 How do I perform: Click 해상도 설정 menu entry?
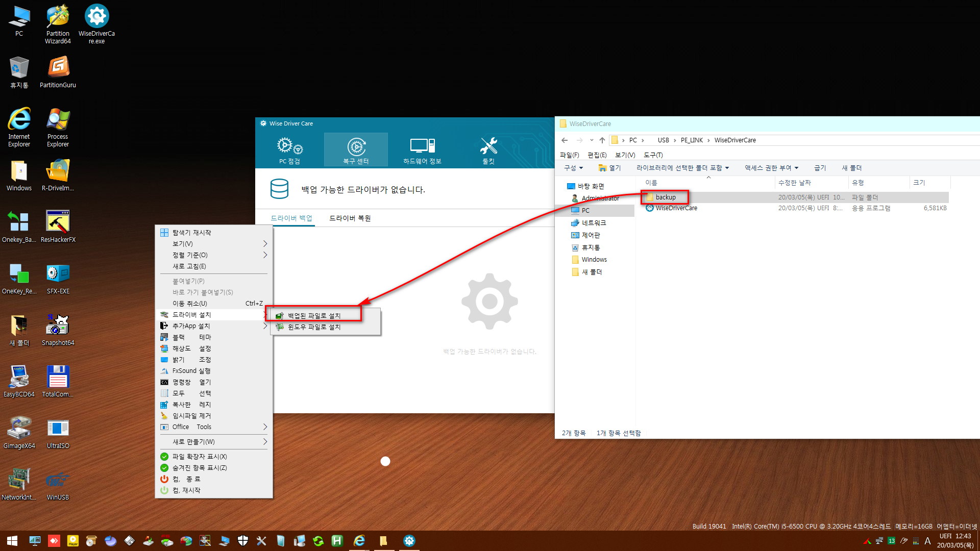pyautogui.click(x=213, y=348)
